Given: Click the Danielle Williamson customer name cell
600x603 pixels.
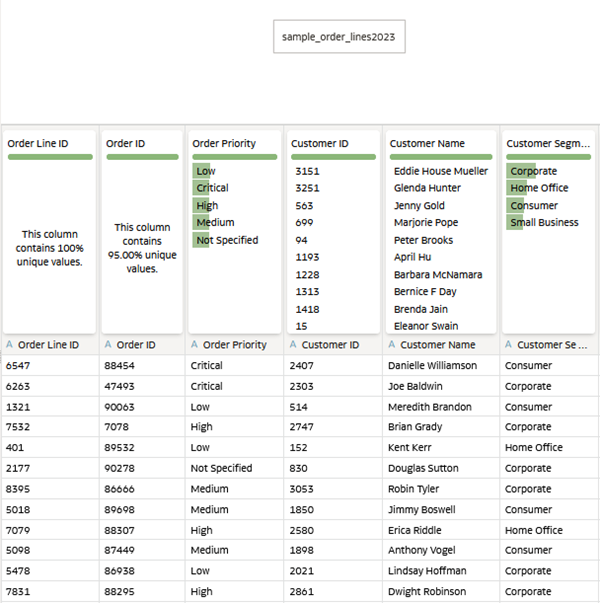Looking at the screenshot, I should click(441, 365).
